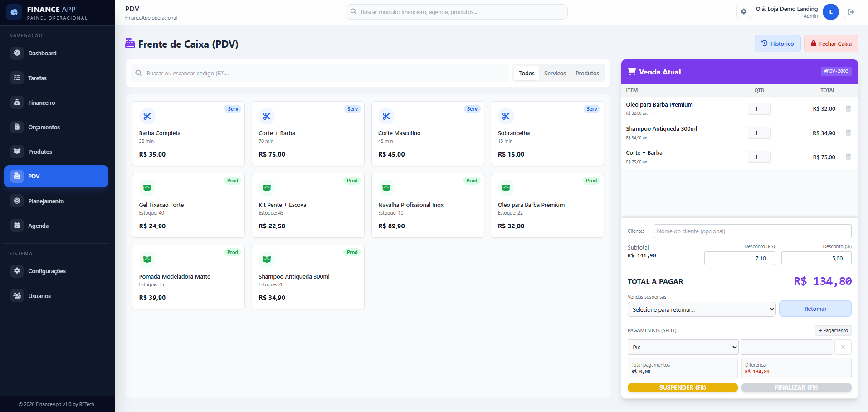Click the Finance App logo icon
868x412 pixels.
[14, 12]
